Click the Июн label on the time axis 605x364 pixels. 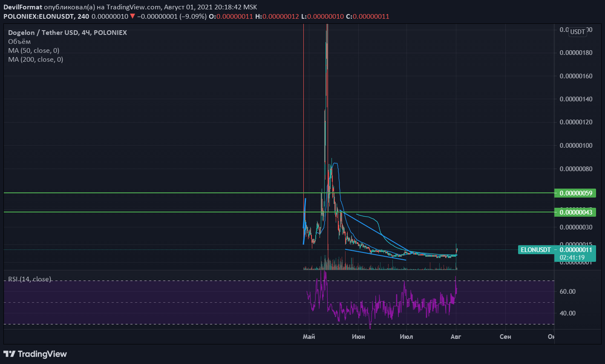point(358,337)
